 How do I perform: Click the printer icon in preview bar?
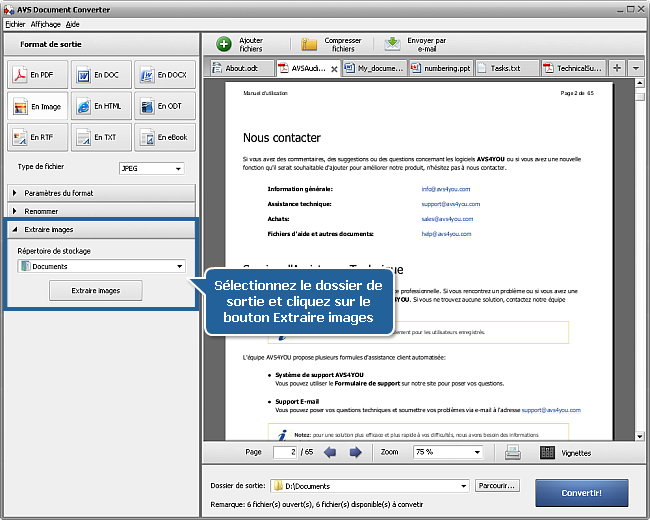click(513, 452)
